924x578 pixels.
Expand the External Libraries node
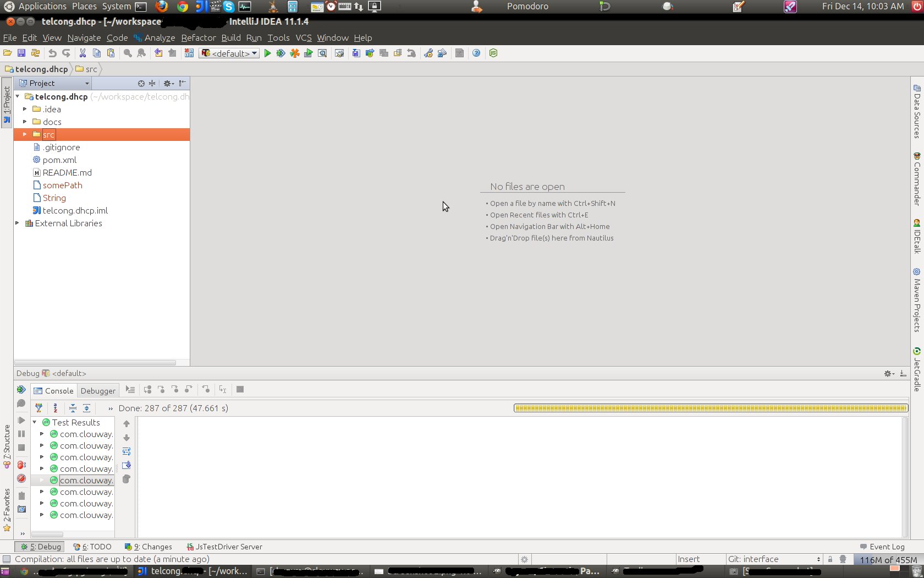coord(17,223)
